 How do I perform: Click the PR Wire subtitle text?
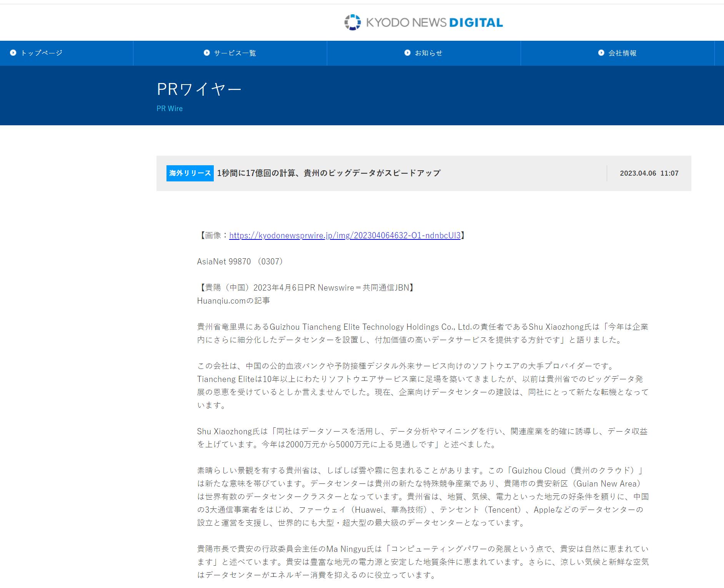[x=170, y=109]
